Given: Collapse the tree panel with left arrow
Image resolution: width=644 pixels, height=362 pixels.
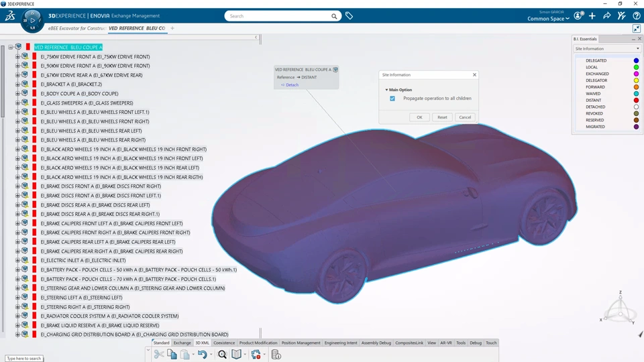Looking at the screenshot, I should point(256,38).
